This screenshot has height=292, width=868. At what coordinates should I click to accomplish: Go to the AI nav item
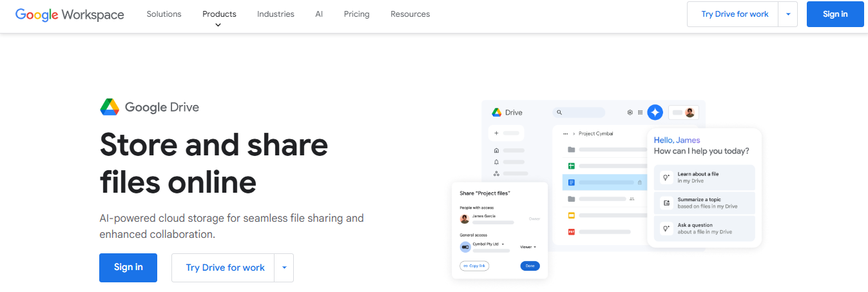click(319, 14)
